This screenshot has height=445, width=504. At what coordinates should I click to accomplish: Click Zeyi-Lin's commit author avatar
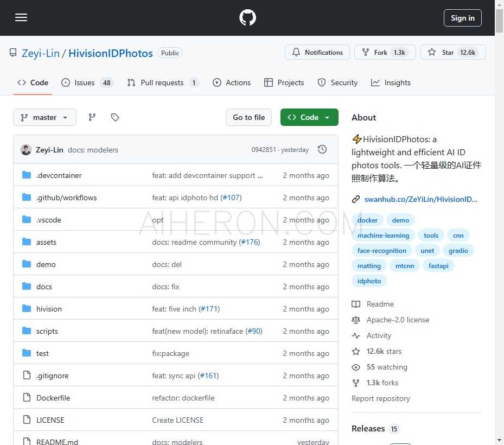tap(26, 150)
